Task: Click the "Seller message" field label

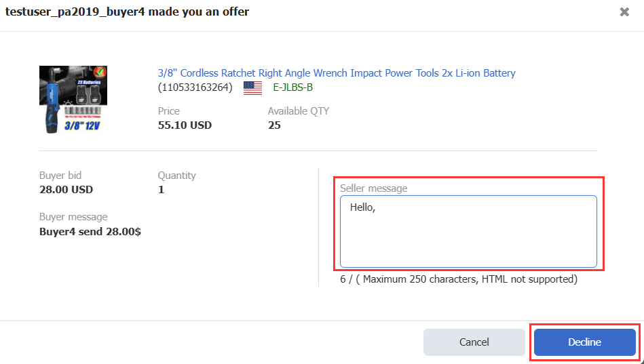Action: tap(374, 188)
